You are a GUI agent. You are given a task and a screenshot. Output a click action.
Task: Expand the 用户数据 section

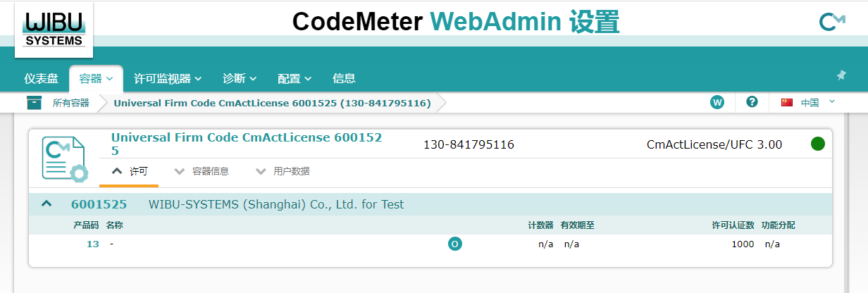[x=283, y=171]
